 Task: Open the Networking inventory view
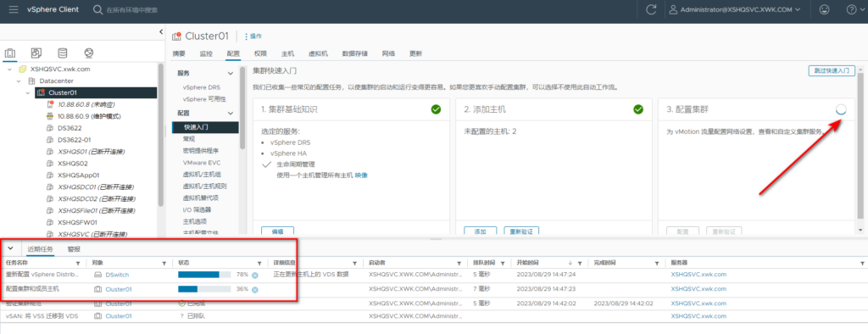point(88,53)
